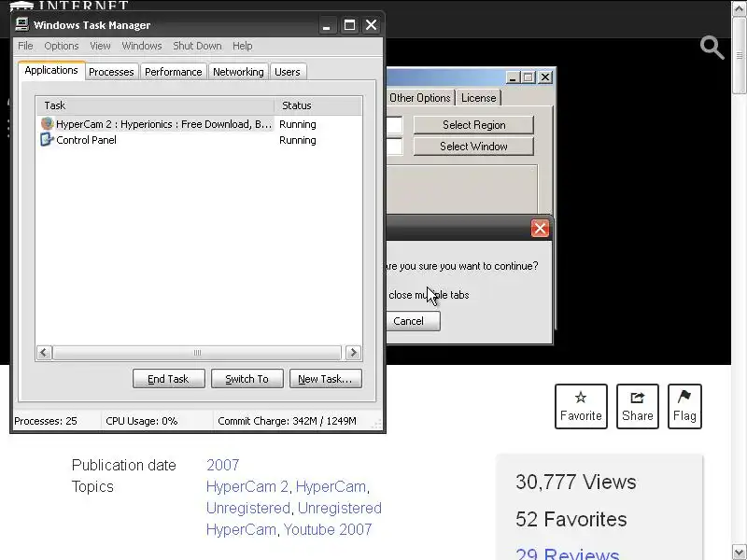Open the Youtube 2007 topic link
747x560 pixels.
[x=328, y=529]
